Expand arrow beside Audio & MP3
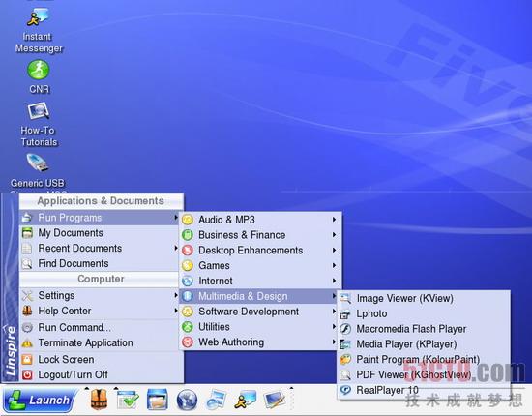The height and width of the screenshot is (416, 532). [x=335, y=220]
